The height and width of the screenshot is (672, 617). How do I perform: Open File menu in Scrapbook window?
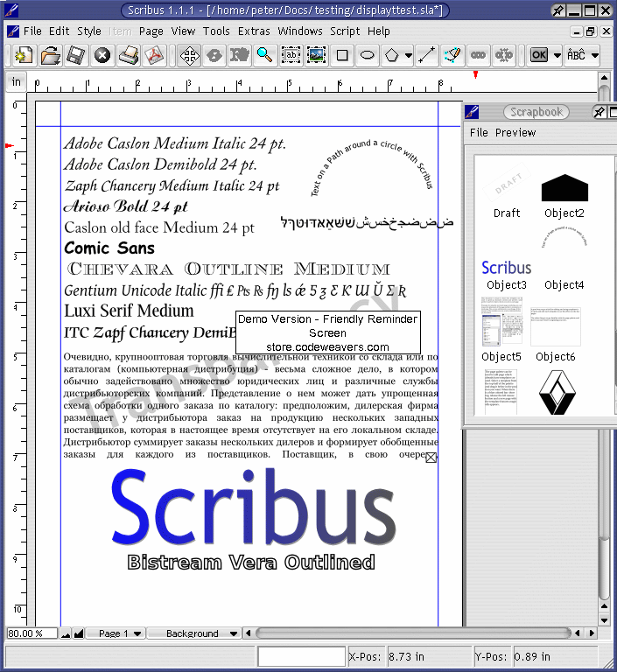point(479,133)
